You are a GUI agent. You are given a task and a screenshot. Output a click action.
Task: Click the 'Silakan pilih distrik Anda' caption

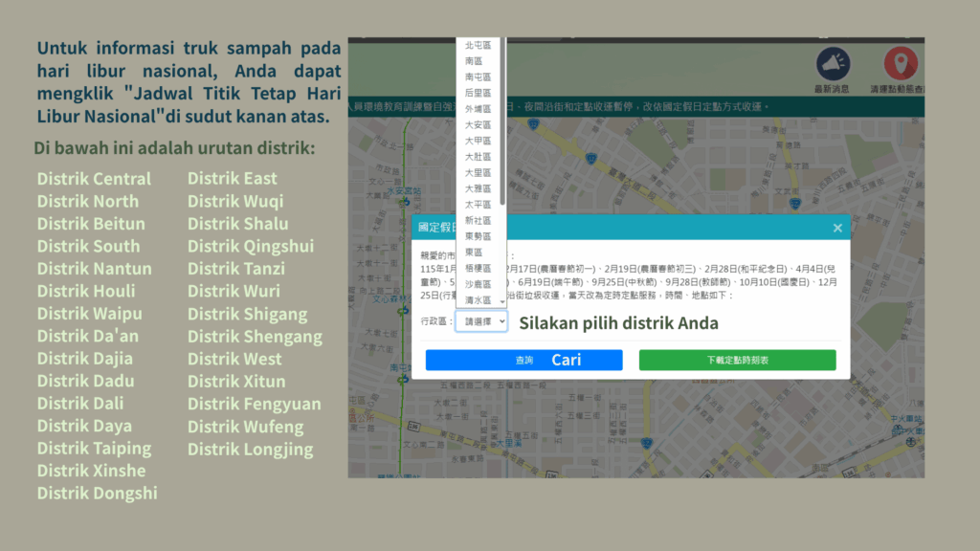coord(619,323)
